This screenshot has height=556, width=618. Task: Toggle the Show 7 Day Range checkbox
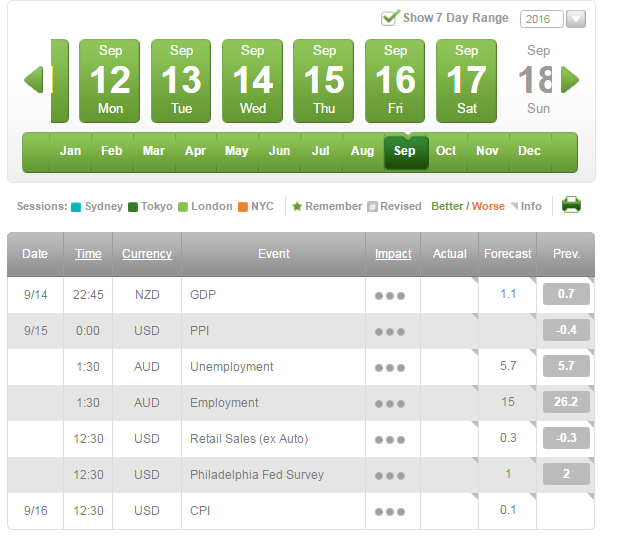390,18
